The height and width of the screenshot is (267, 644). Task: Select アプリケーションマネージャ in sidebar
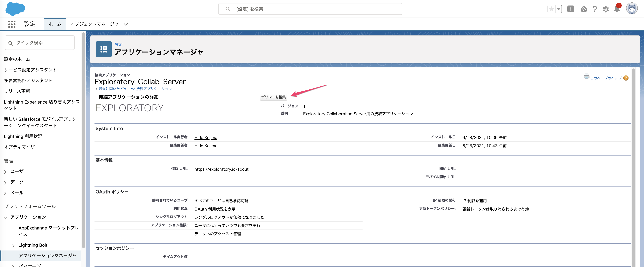pyautogui.click(x=47, y=255)
